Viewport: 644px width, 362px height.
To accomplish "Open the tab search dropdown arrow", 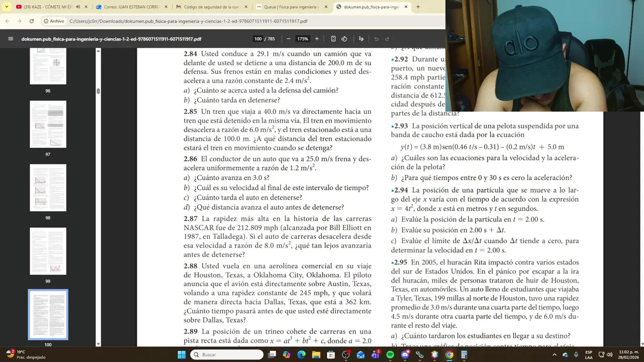I will [6, 7].
